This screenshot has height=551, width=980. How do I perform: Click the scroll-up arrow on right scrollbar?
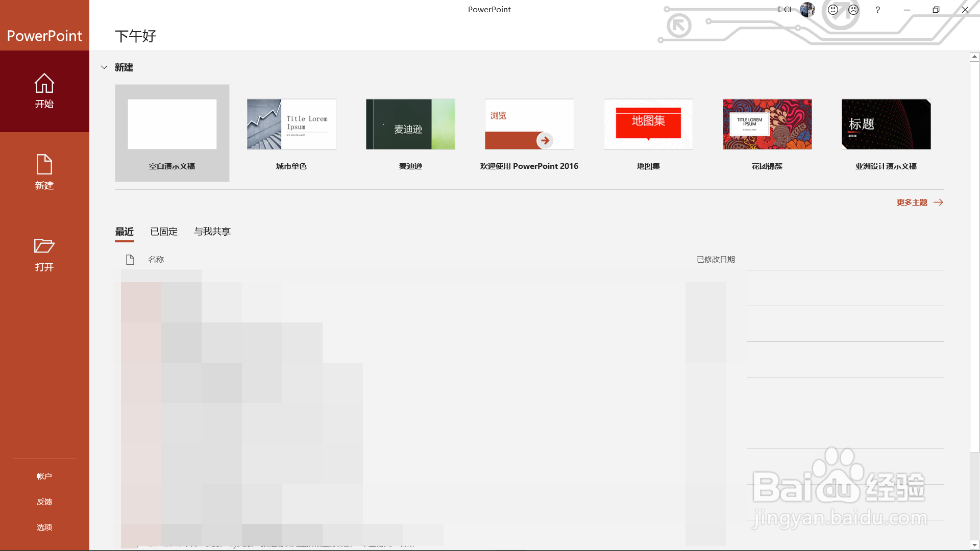974,56
